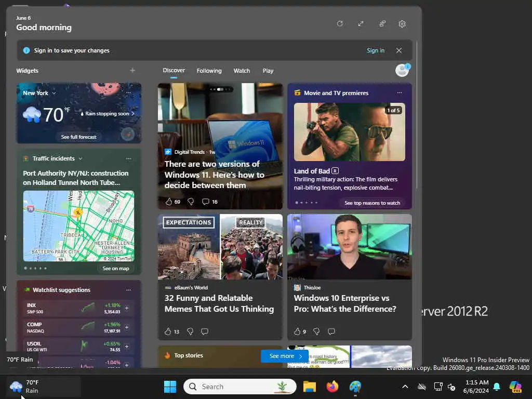Open Rain stopping soon details
The width and height of the screenshot is (532, 399).
[x=107, y=114]
